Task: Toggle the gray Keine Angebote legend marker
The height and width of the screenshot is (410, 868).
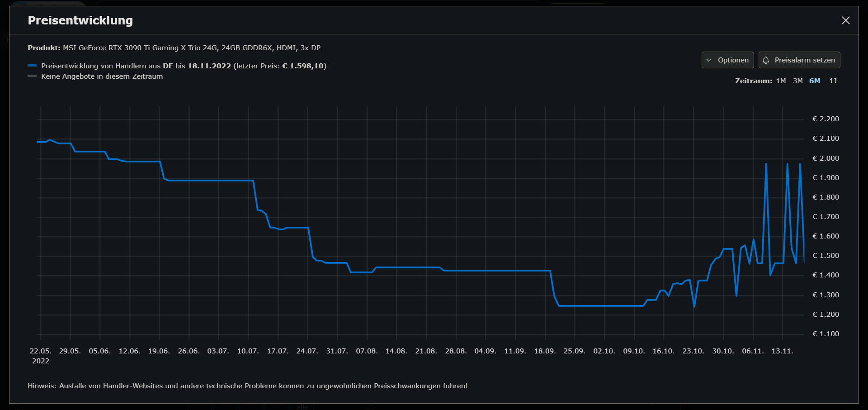Action: (32, 76)
